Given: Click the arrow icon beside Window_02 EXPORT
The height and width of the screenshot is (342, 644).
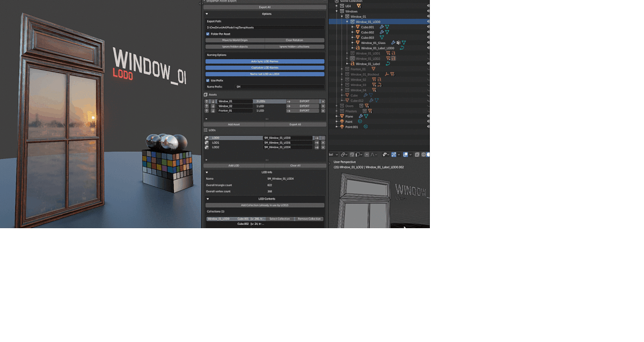Looking at the screenshot, I should [288, 106].
